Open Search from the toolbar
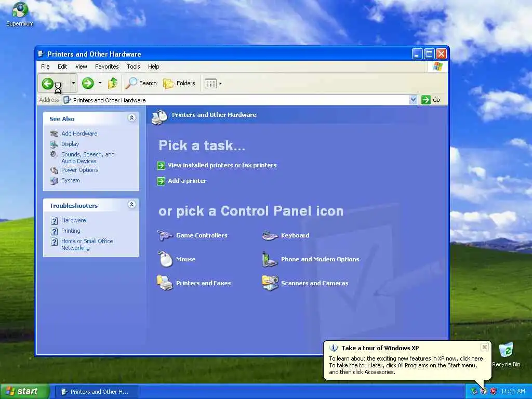Viewport: 532px width, 399px height. (x=141, y=83)
